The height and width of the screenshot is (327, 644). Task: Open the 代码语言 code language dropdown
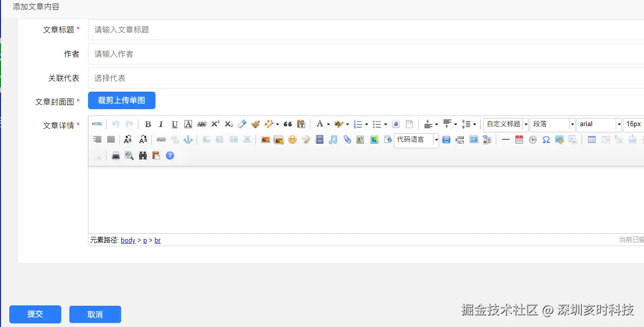pyautogui.click(x=416, y=140)
